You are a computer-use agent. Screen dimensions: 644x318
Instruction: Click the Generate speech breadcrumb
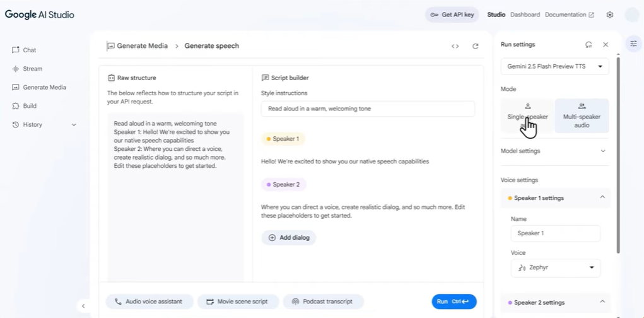point(211,46)
